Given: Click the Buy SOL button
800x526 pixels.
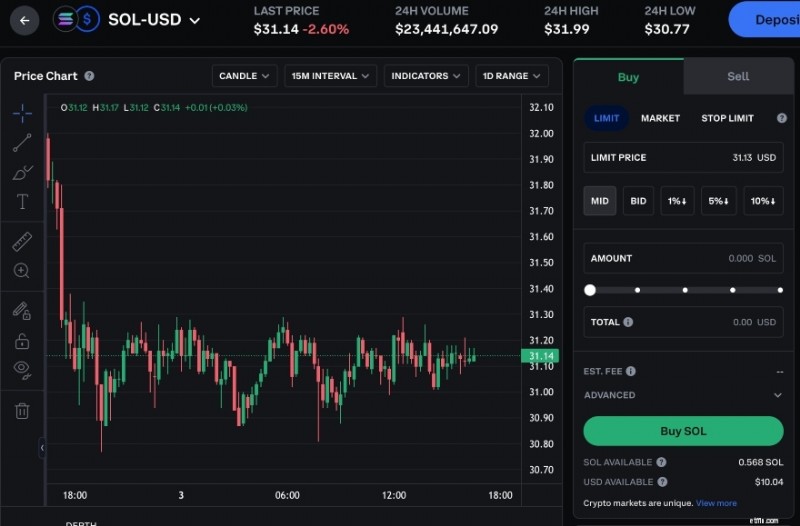Looking at the screenshot, I should pos(683,431).
